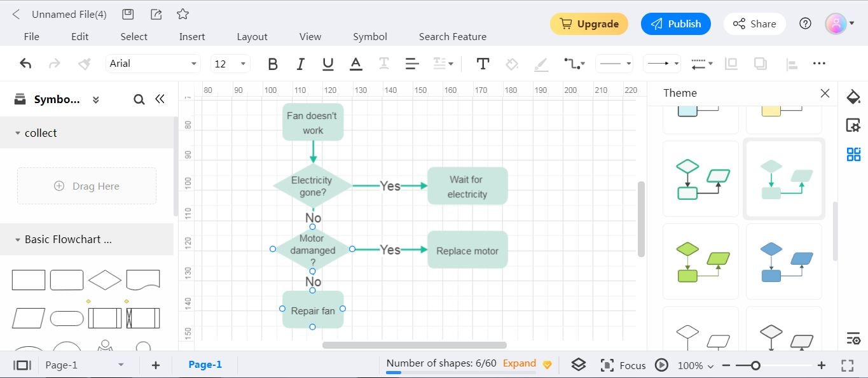This screenshot has width=868, height=378.
Task: Toggle the page panel icon in status bar
Action: pos(22,365)
